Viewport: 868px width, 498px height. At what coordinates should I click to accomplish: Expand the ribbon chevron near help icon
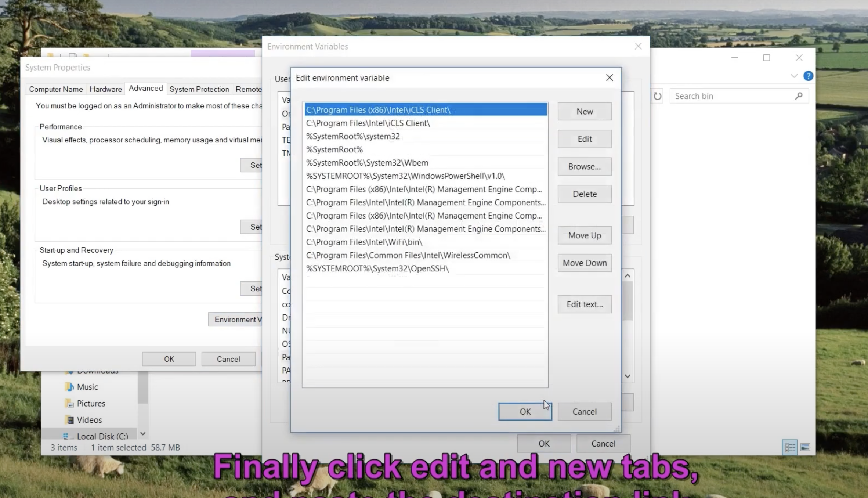tap(794, 76)
